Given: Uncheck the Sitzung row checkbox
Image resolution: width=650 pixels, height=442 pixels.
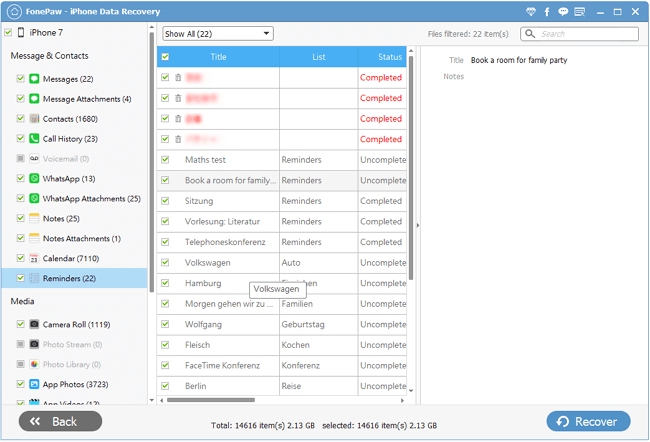Looking at the screenshot, I should (x=165, y=201).
